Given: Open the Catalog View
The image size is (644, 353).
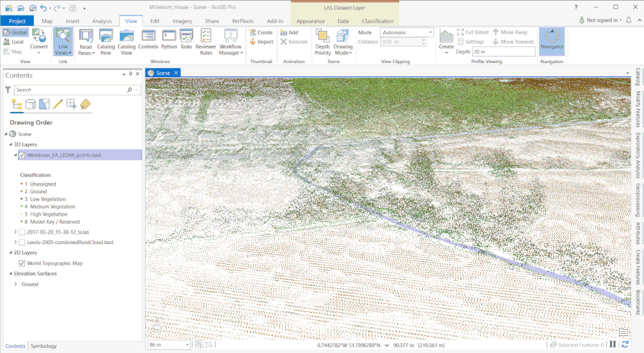Looking at the screenshot, I should pos(126,42).
